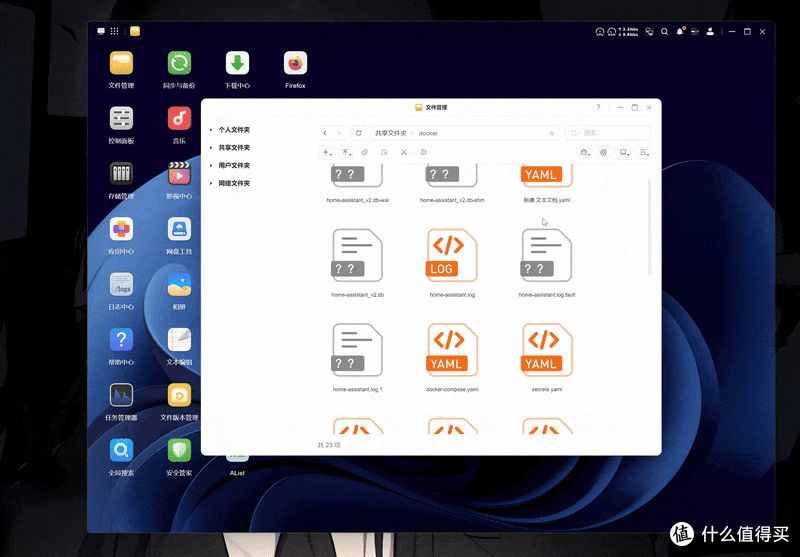Image resolution: width=800 pixels, height=557 pixels.
Task: Launch the 影视中心 app
Action: 179,174
